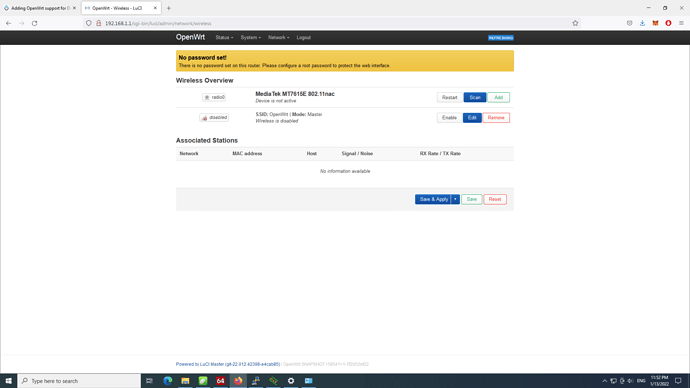The height and width of the screenshot is (388, 690).
Task: Click the site shield tracking protection icon
Action: (x=89, y=23)
